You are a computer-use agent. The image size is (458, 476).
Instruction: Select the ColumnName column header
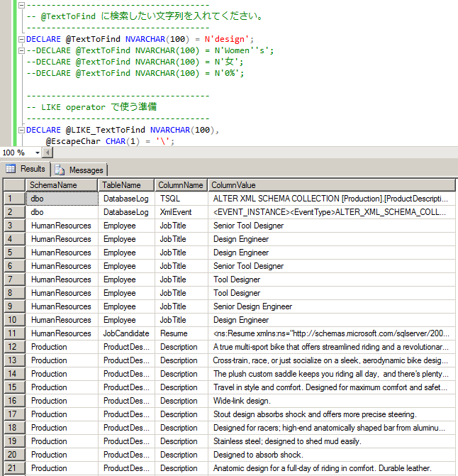(x=181, y=185)
